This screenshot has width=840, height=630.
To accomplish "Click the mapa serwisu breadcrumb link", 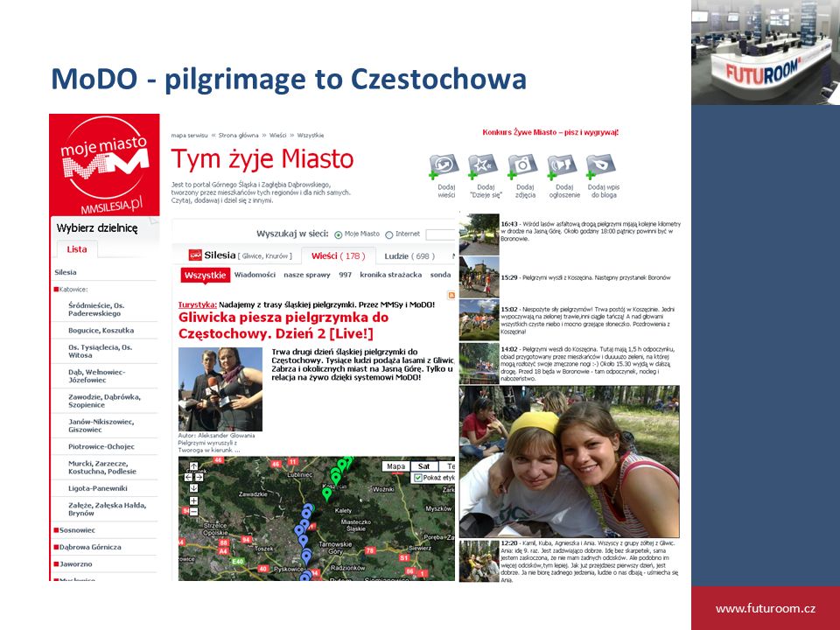I will pos(189,136).
